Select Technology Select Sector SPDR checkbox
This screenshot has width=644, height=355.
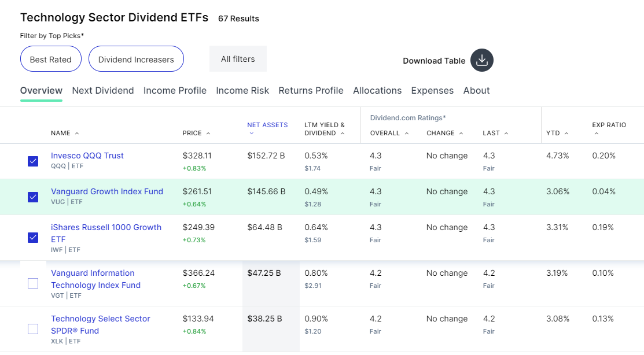(33, 329)
